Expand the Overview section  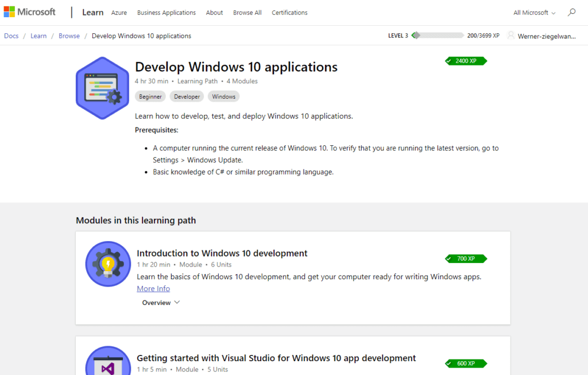[x=161, y=302]
